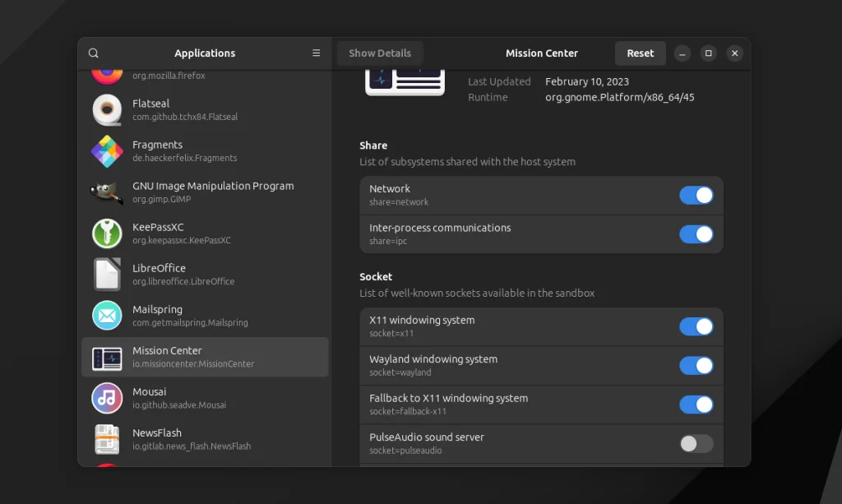Select the LibreOffice document icon
842x504 pixels.
[x=107, y=275]
